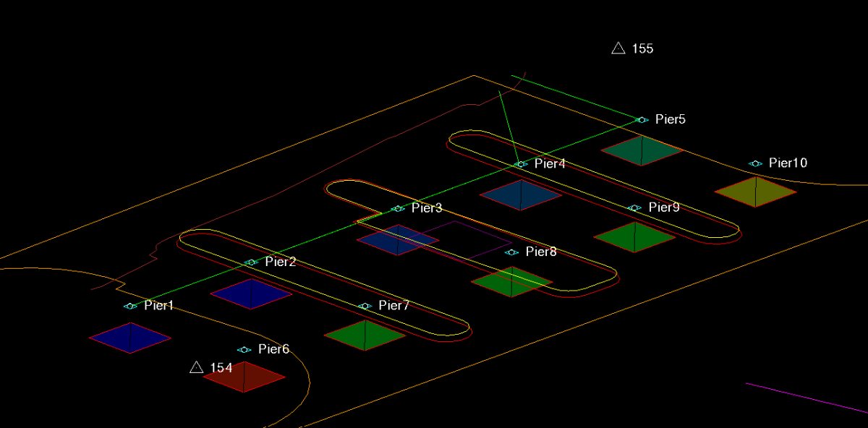Select the teal footing pad below Pier5
This screenshot has height=428, width=868.
(x=642, y=150)
